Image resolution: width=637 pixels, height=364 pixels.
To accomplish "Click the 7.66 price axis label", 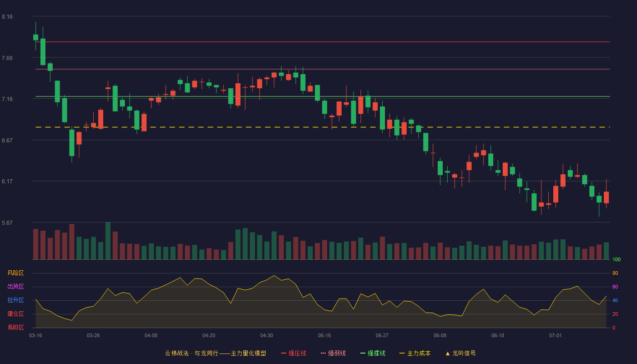I will pyautogui.click(x=7, y=58).
